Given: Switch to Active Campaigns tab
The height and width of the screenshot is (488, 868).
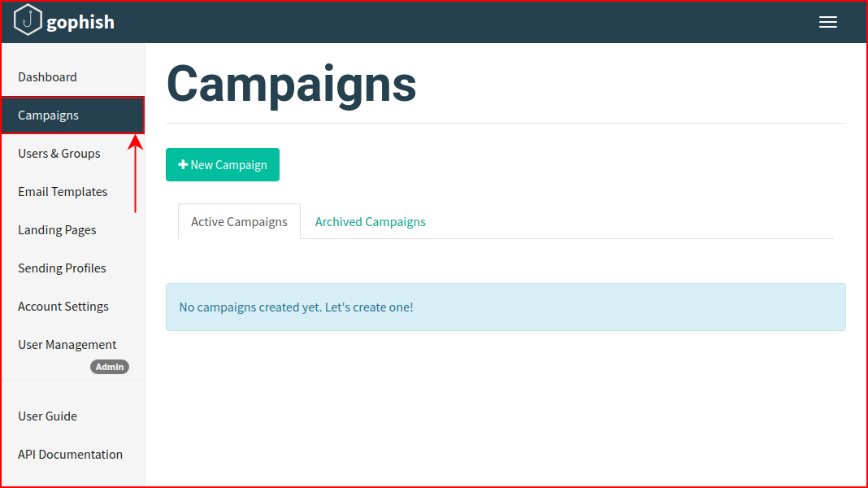Looking at the screenshot, I should point(239,221).
